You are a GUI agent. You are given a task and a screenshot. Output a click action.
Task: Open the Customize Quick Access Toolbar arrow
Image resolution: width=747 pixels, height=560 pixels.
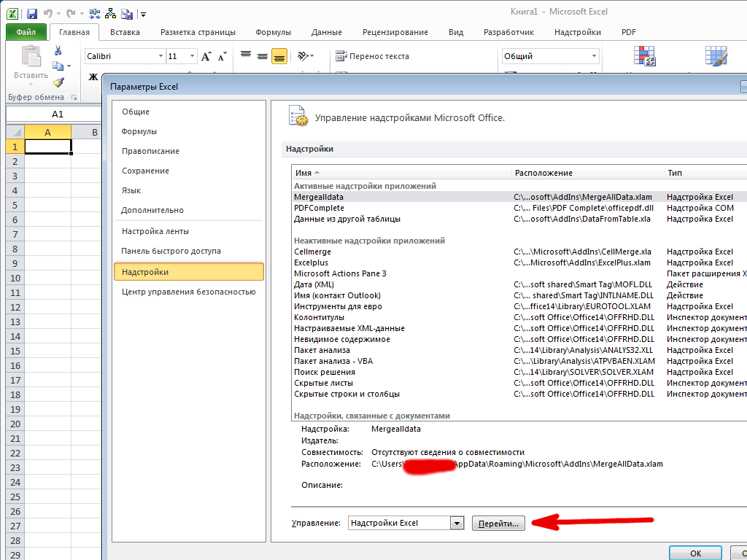point(143,15)
